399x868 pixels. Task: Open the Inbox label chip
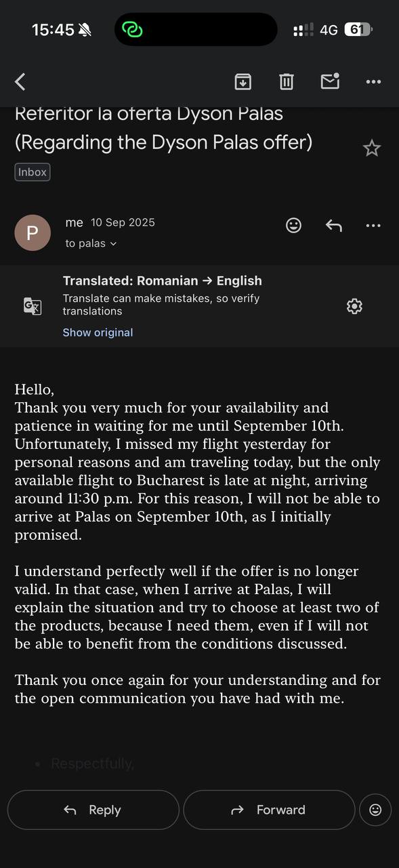(x=32, y=172)
